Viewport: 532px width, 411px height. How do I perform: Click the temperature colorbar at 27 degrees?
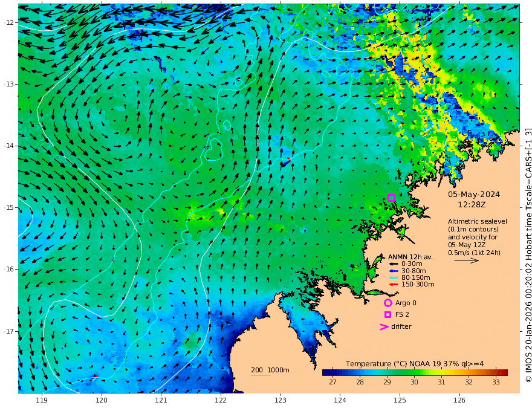332,372
